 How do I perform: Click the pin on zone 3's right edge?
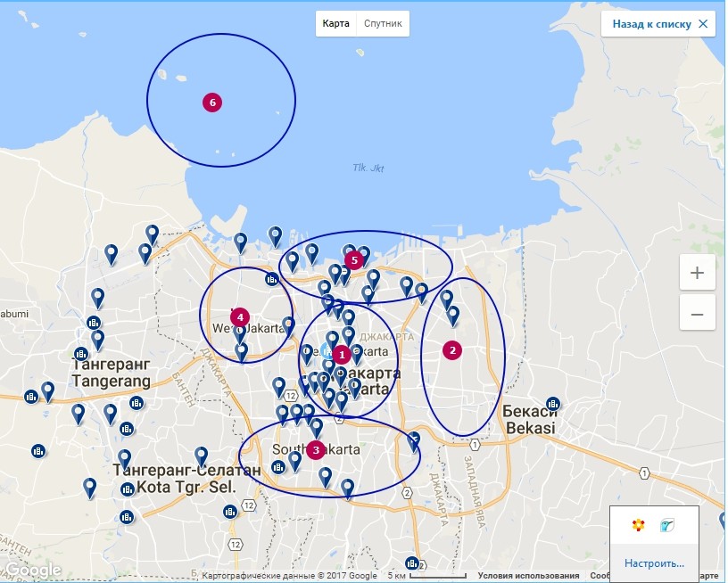pyautogui.click(x=414, y=439)
